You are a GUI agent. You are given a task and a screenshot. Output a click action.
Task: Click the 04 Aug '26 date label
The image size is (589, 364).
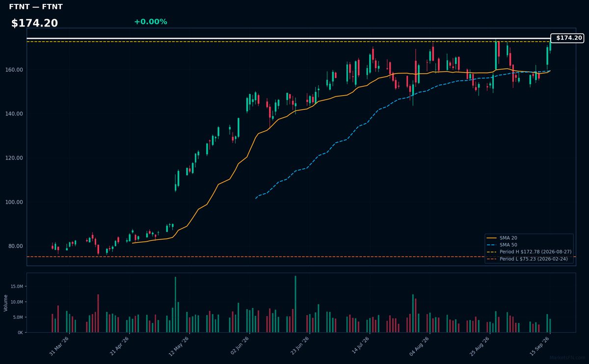coord(420,346)
